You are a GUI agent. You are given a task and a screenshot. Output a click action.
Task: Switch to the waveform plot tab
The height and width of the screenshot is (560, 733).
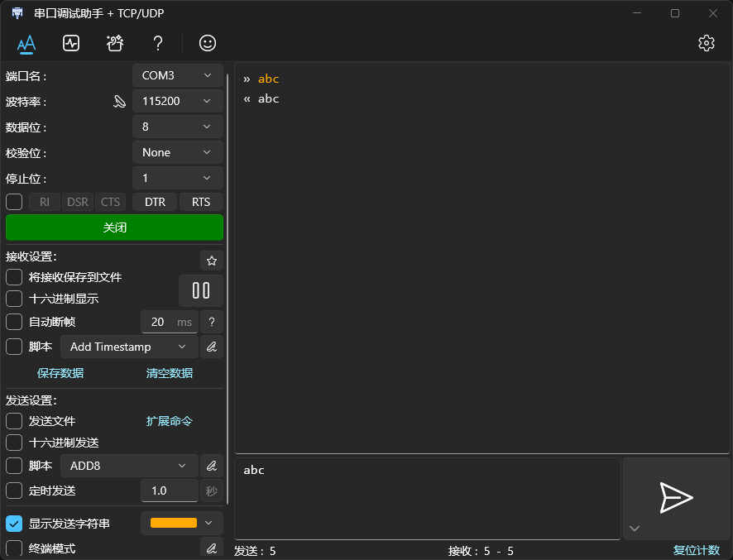coord(71,44)
